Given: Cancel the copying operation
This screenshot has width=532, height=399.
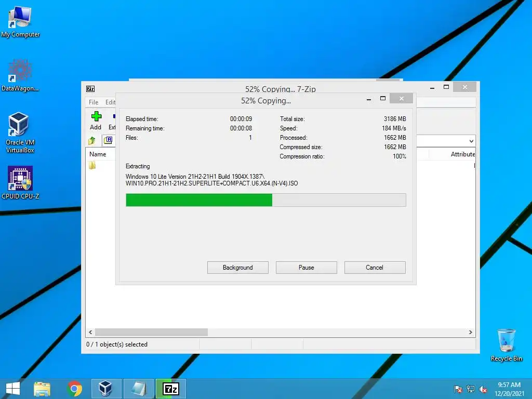Looking at the screenshot, I should tap(375, 268).
